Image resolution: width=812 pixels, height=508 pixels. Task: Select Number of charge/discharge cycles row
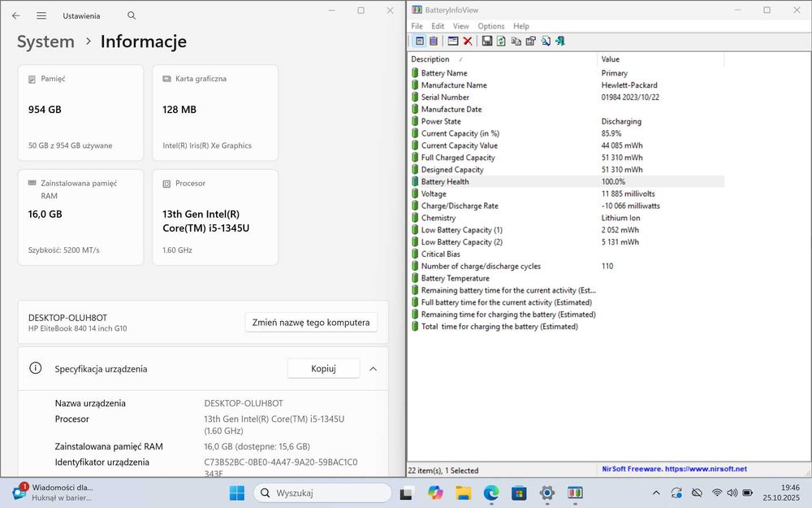tap(567, 266)
